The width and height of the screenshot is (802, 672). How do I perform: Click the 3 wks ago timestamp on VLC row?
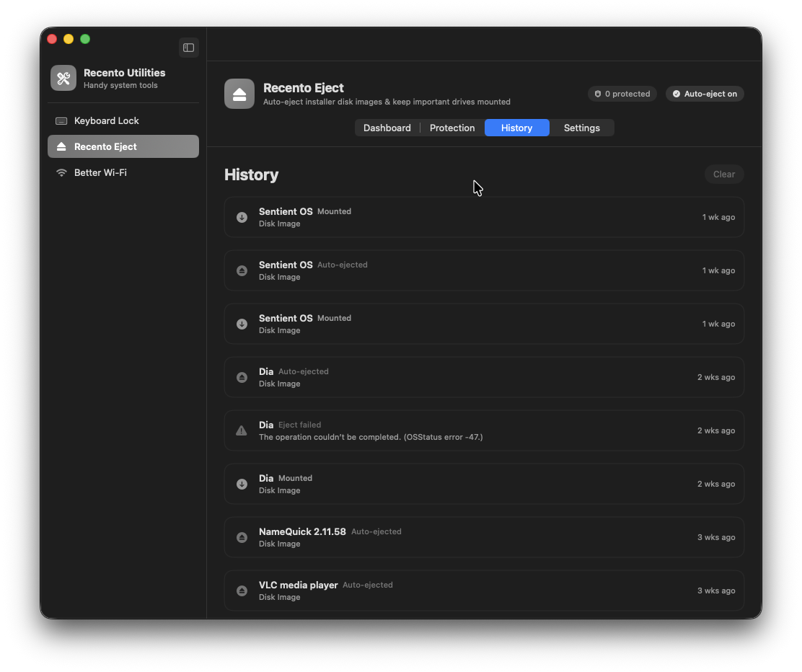716,591
